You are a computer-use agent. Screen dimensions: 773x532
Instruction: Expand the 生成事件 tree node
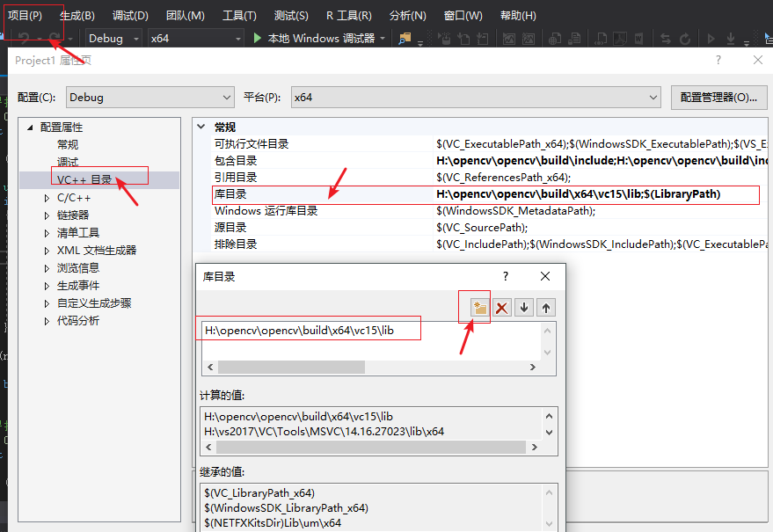point(47,286)
